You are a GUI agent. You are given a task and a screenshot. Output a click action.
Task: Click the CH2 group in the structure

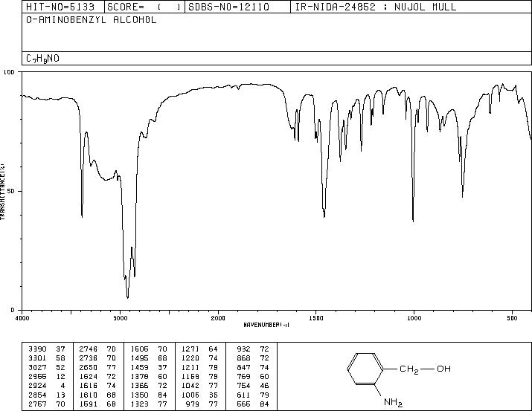[408, 369]
